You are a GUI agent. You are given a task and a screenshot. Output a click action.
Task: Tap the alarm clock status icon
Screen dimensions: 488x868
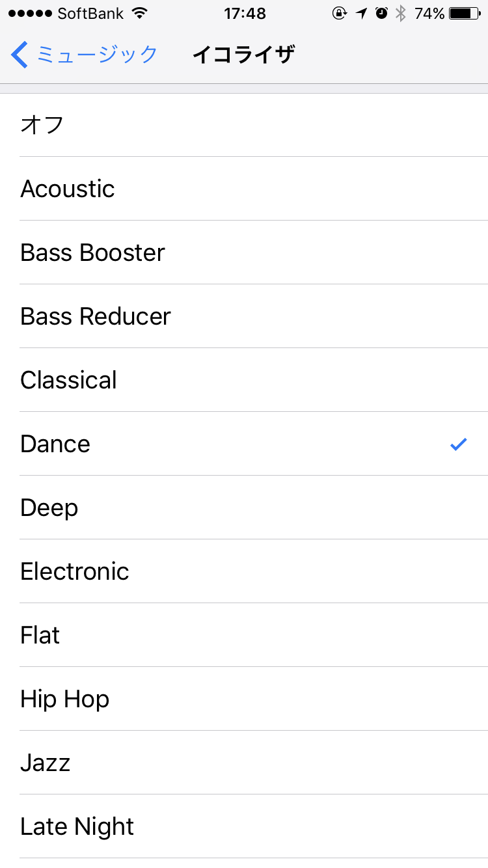pyautogui.click(x=382, y=13)
